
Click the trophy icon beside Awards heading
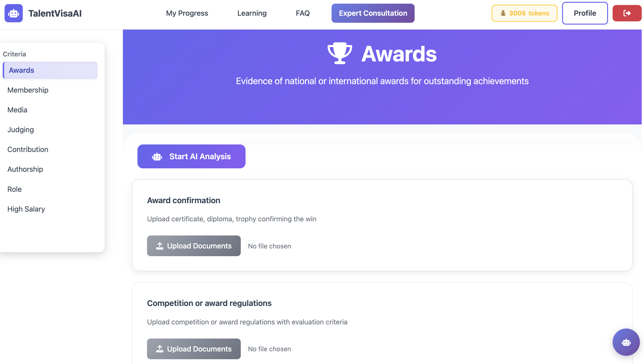click(340, 53)
